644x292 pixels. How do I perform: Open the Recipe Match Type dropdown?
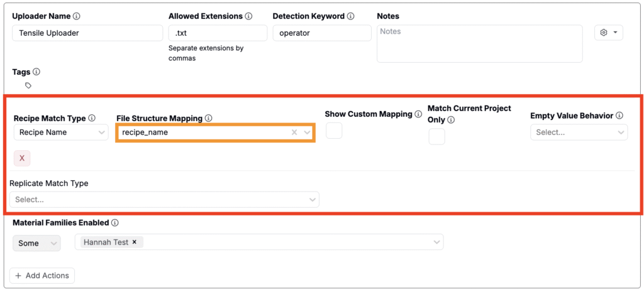[60, 132]
